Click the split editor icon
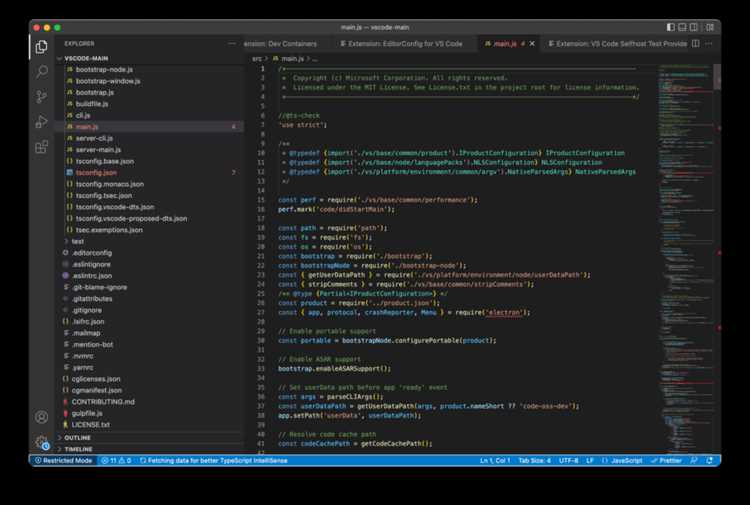The width and height of the screenshot is (750, 505). coord(695,44)
